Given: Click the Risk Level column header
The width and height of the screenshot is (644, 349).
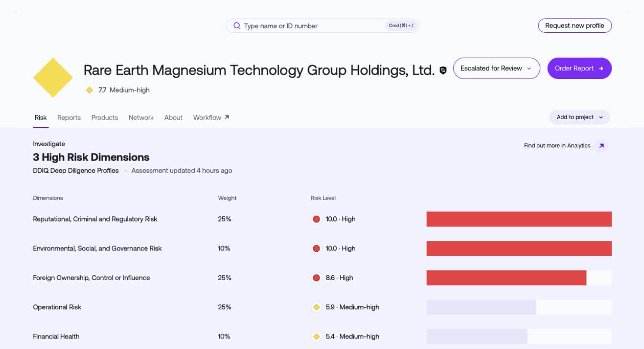Looking at the screenshot, I should coord(323,198).
